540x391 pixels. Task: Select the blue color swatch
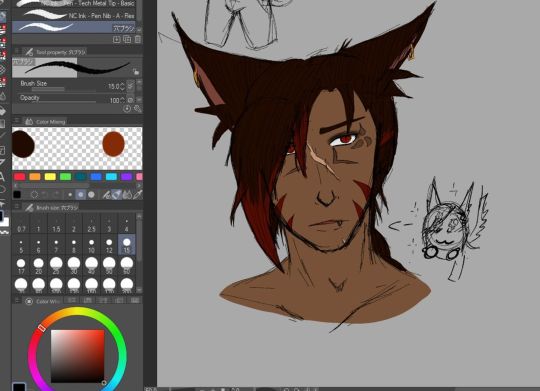coord(96,177)
